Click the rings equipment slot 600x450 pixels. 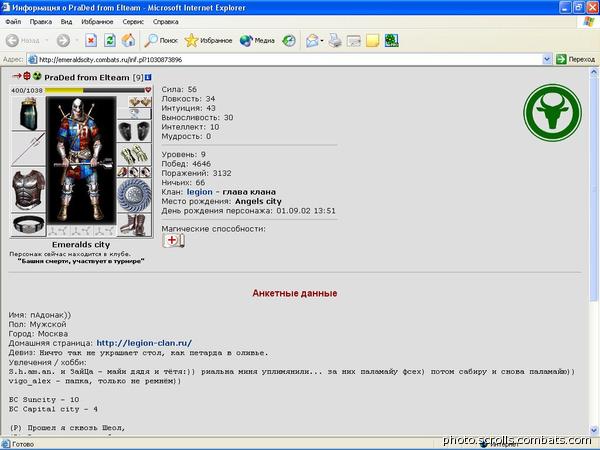pos(134,171)
